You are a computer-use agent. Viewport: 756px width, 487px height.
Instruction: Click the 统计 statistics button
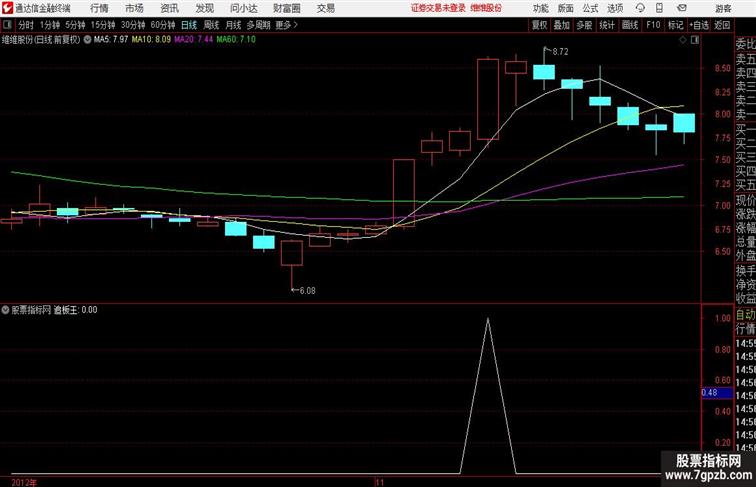(607, 25)
